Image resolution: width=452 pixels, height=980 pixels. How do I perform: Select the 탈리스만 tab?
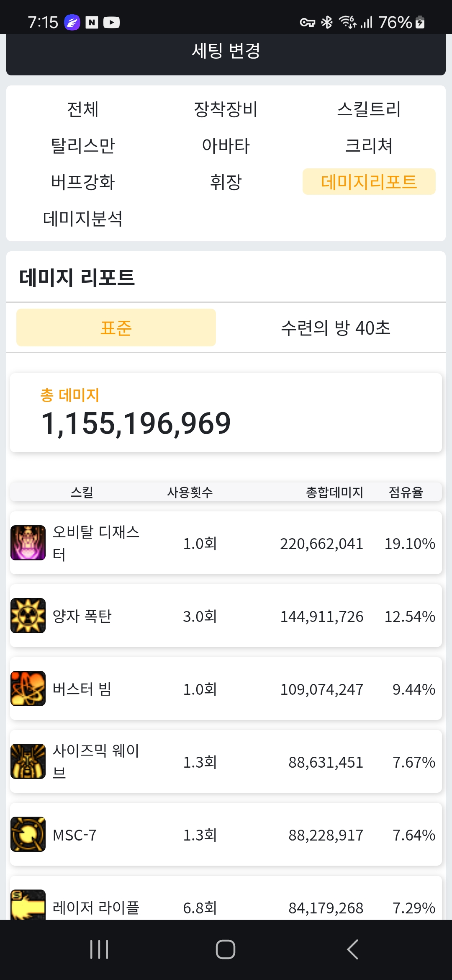[83, 146]
